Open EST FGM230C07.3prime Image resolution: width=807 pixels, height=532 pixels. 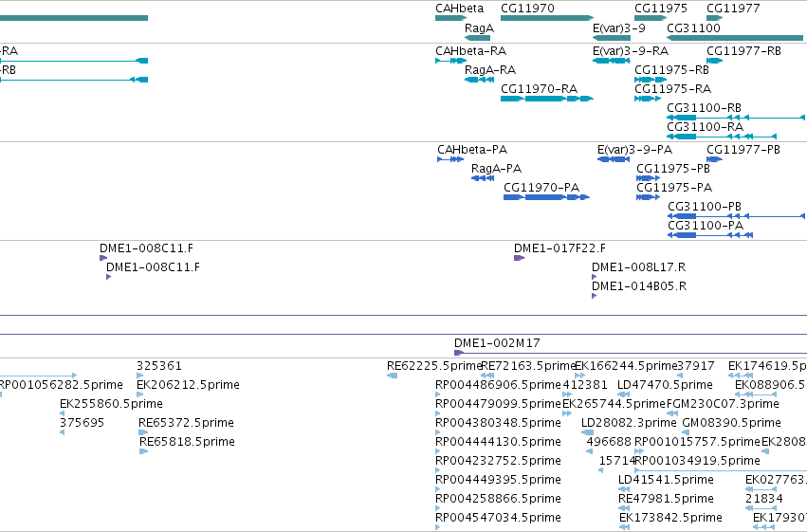pyautogui.click(x=670, y=413)
